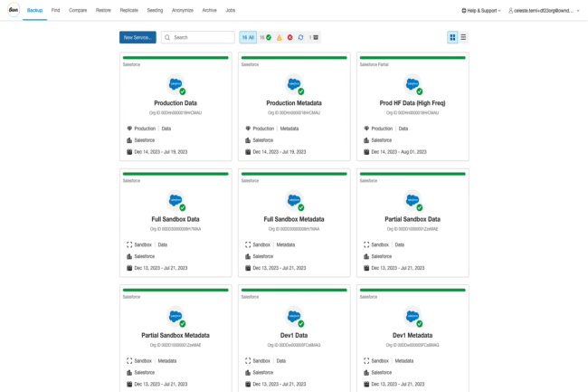Viewport: 588px width, 392px height.
Task: Click Salesforce Partial label on Prod HF card
Action: (x=375, y=64)
